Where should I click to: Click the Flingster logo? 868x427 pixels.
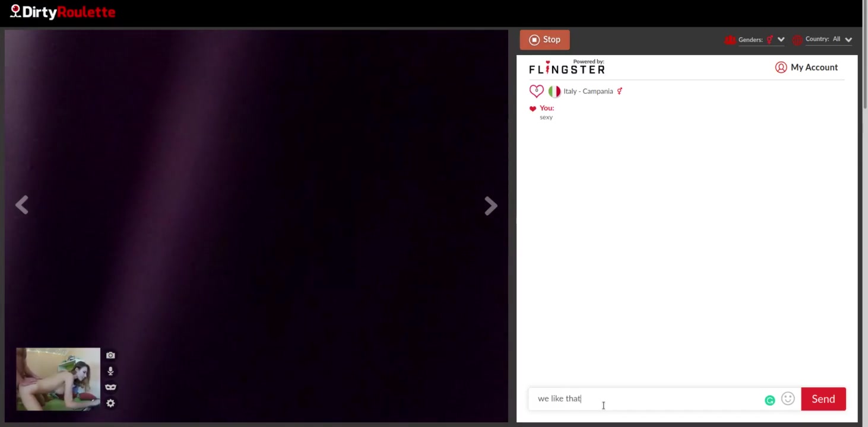tap(566, 67)
